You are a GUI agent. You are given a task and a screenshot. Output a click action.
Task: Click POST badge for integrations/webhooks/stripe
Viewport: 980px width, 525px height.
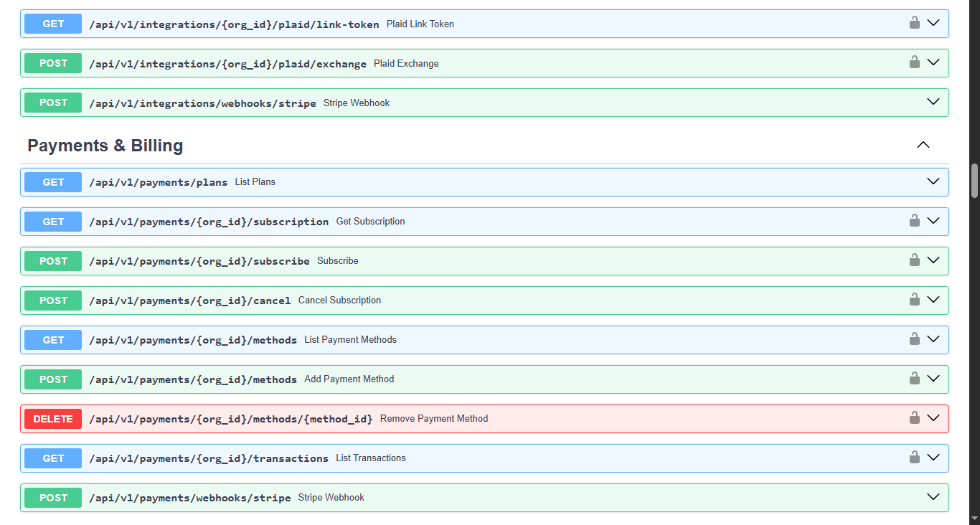point(53,103)
